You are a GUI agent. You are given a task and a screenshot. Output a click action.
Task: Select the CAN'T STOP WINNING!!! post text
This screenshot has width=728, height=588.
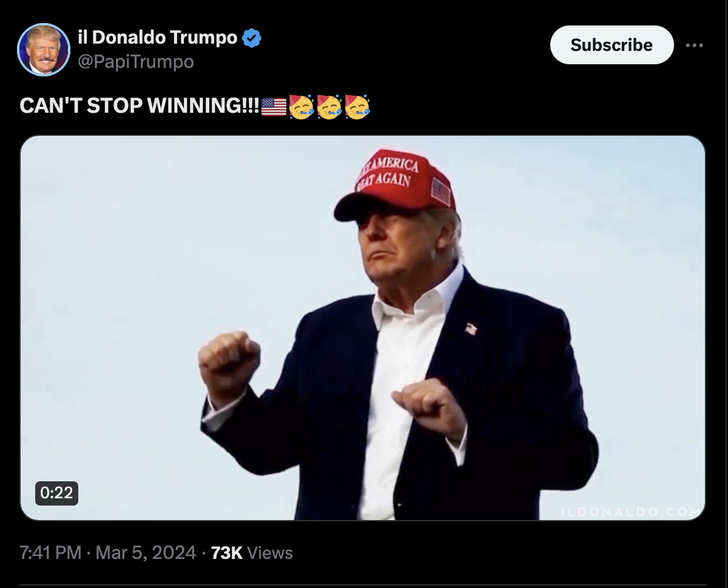[x=140, y=106]
